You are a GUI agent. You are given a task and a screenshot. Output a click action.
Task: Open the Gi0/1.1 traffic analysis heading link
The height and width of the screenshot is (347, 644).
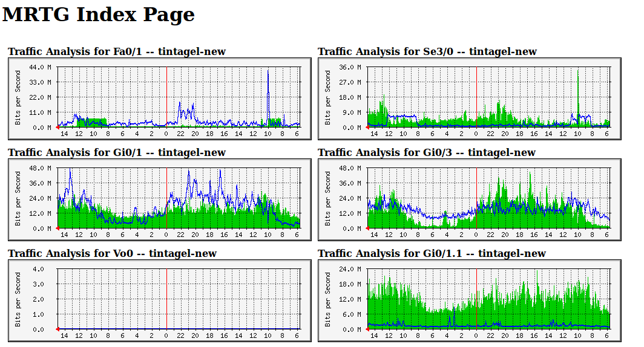[x=432, y=253]
